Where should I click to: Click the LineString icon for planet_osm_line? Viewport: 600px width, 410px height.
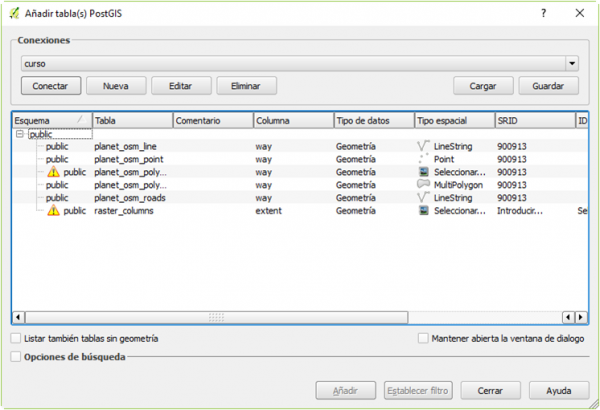[x=424, y=146]
